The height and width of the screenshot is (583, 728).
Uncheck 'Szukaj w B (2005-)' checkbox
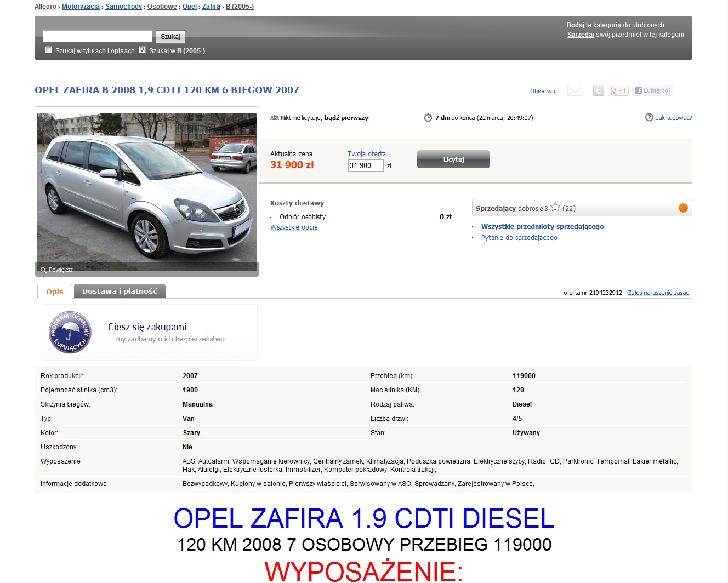[x=143, y=50]
